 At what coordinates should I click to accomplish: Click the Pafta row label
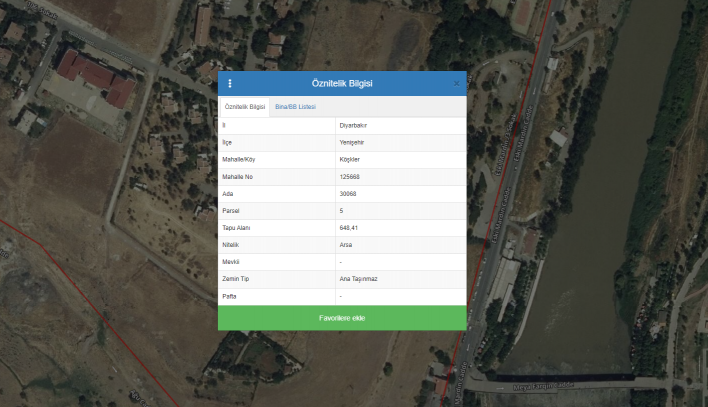tap(230, 296)
